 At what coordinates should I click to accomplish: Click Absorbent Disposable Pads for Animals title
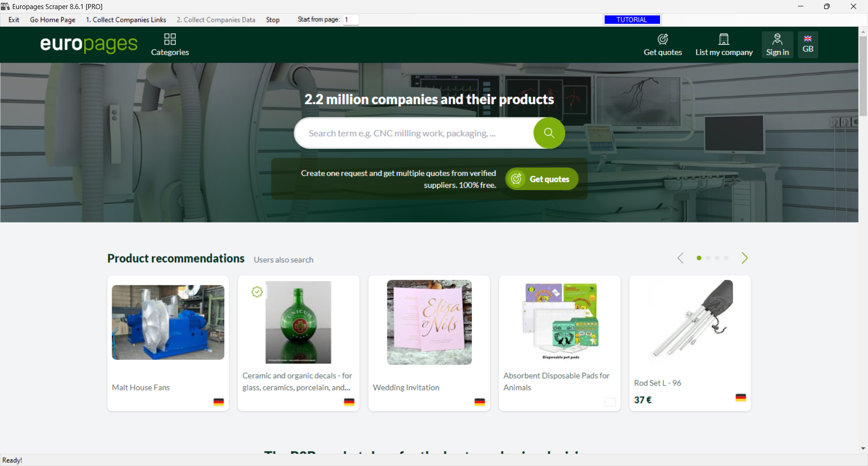coord(557,381)
